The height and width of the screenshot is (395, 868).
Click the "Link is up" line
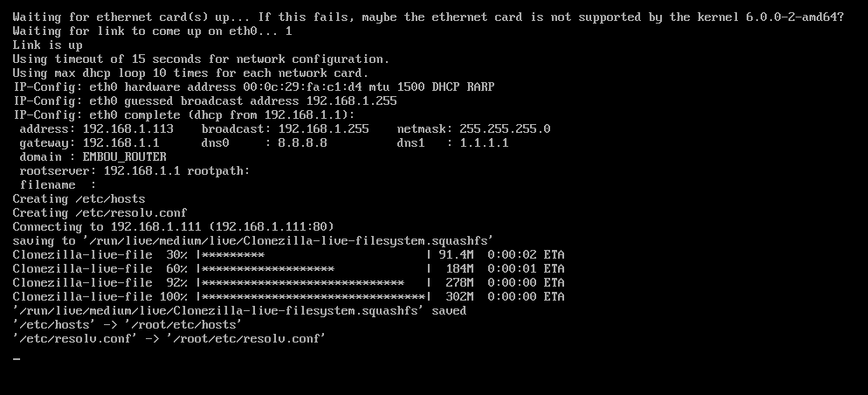click(x=47, y=45)
